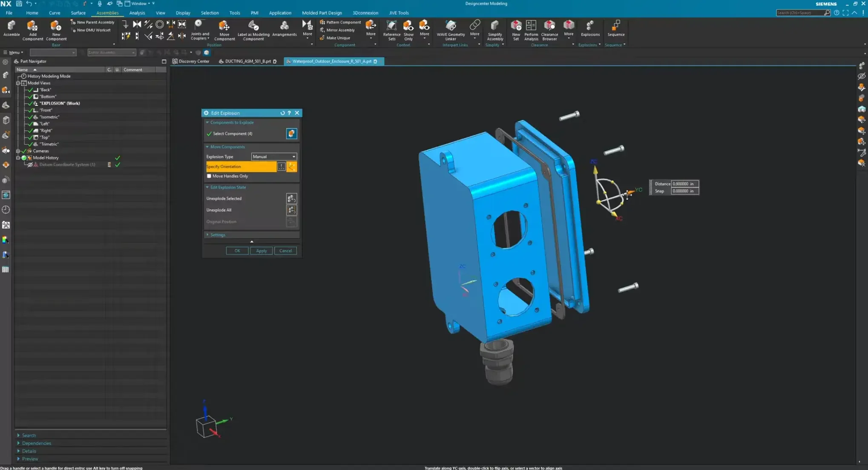This screenshot has height=470, width=868.
Task: Open the Menu dropdown in top bar
Action: [14, 52]
